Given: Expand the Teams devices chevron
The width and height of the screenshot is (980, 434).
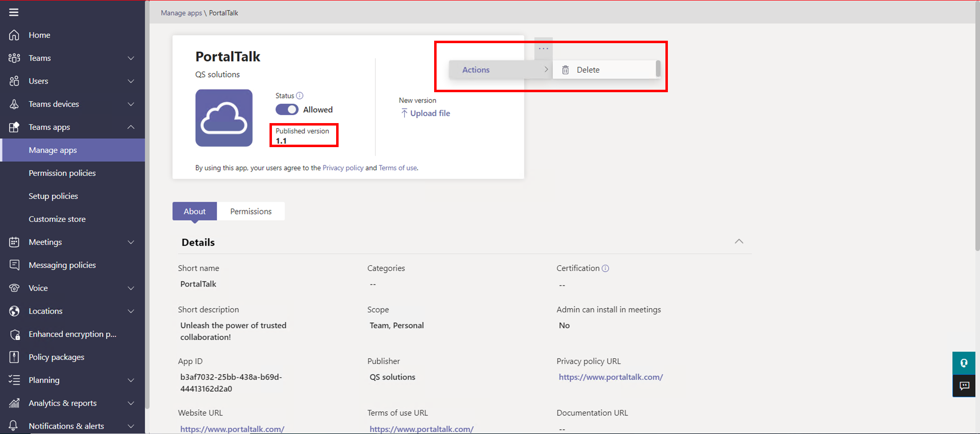Looking at the screenshot, I should pyautogui.click(x=131, y=104).
